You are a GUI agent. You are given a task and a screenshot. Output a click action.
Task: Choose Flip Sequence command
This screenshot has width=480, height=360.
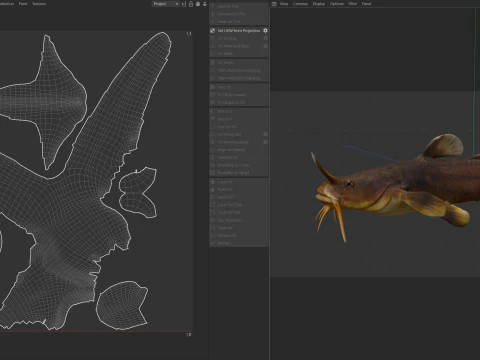pos(239,220)
